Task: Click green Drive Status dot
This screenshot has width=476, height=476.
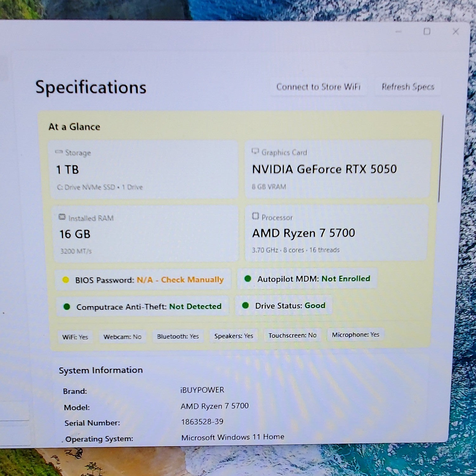Action: (x=245, y=305)
